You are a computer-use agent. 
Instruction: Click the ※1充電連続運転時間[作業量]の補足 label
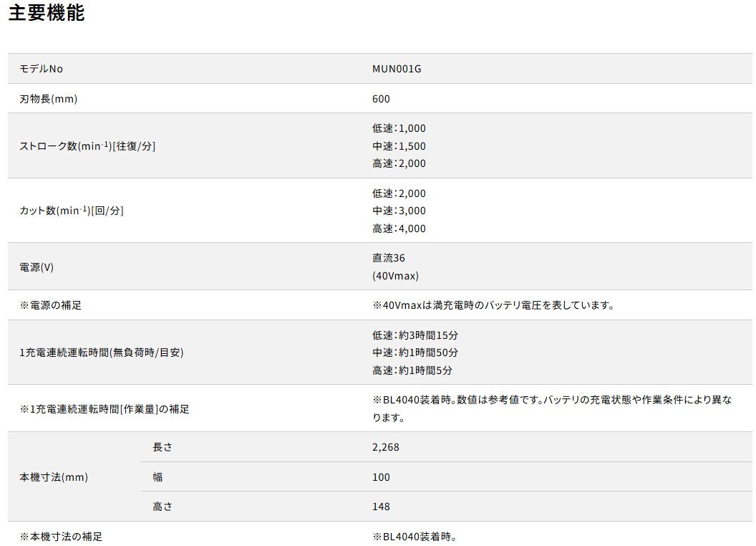coord(104,409)
